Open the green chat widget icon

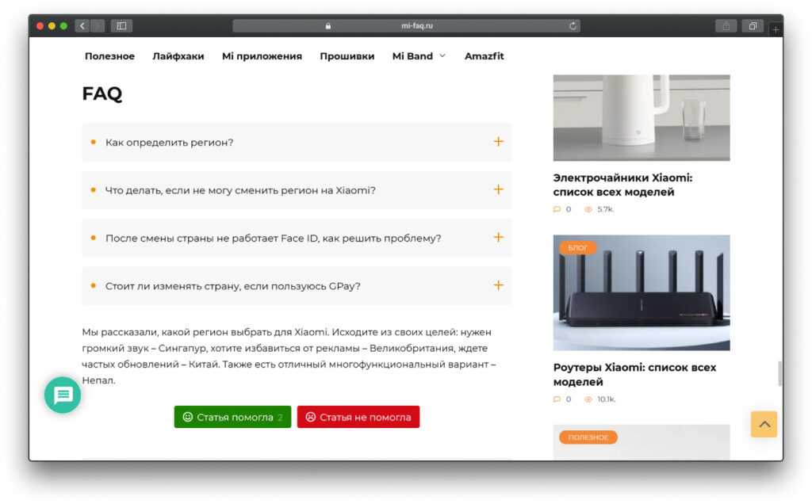coord(63,395)
